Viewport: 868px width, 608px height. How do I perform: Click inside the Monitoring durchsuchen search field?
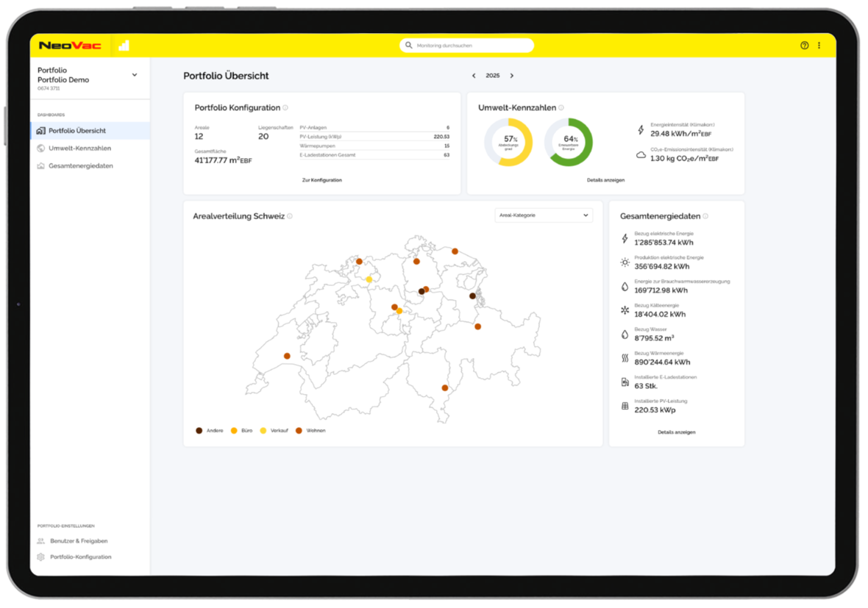point(468,45)
